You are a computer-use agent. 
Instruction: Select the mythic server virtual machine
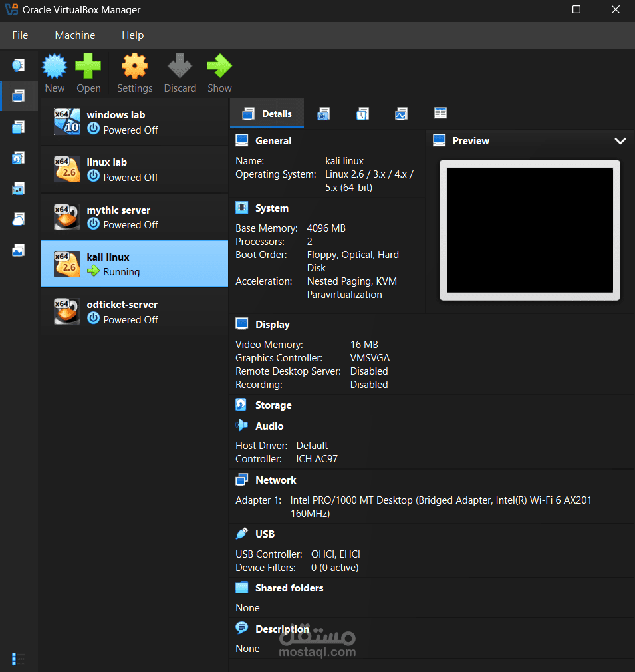[x=134, y=217]
